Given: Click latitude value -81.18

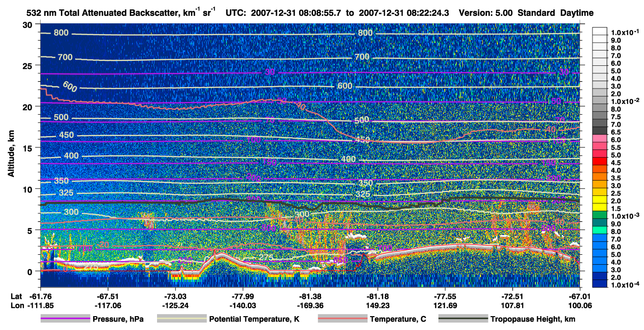Looking at the screenshot, I should click(x=377, y=296).
